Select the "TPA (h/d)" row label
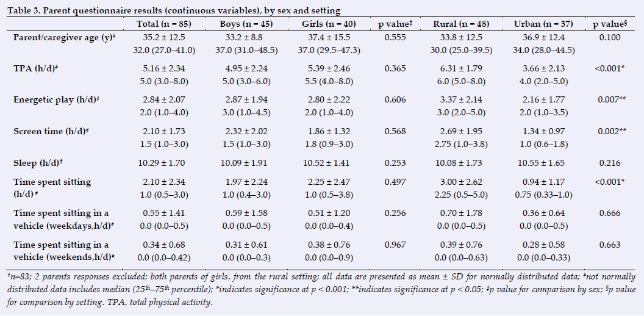The height and width of the screenshot is (316, 644). 37,70
